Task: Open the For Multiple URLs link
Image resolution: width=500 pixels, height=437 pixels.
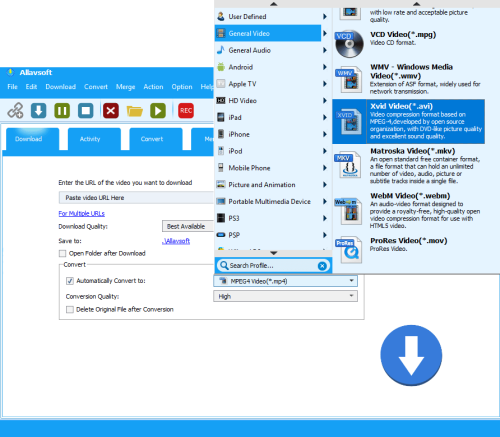Action: coord(81,213)
